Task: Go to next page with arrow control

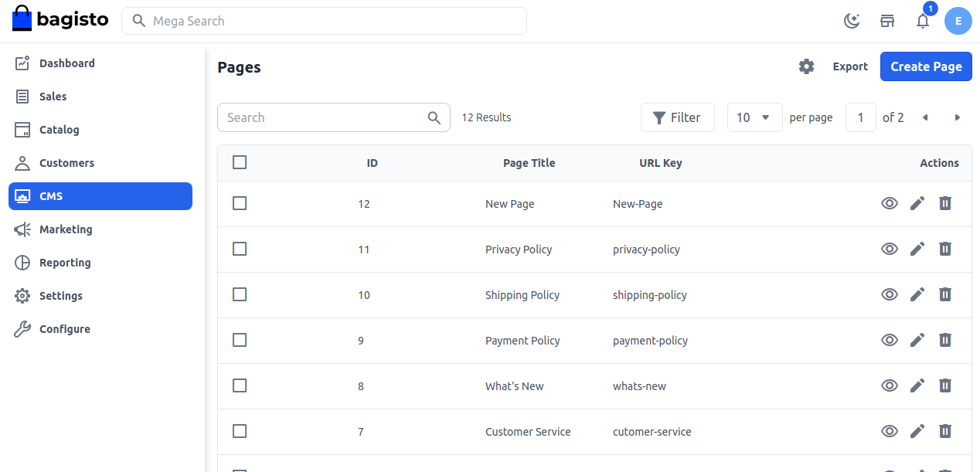Action: (x=958, y=117)
